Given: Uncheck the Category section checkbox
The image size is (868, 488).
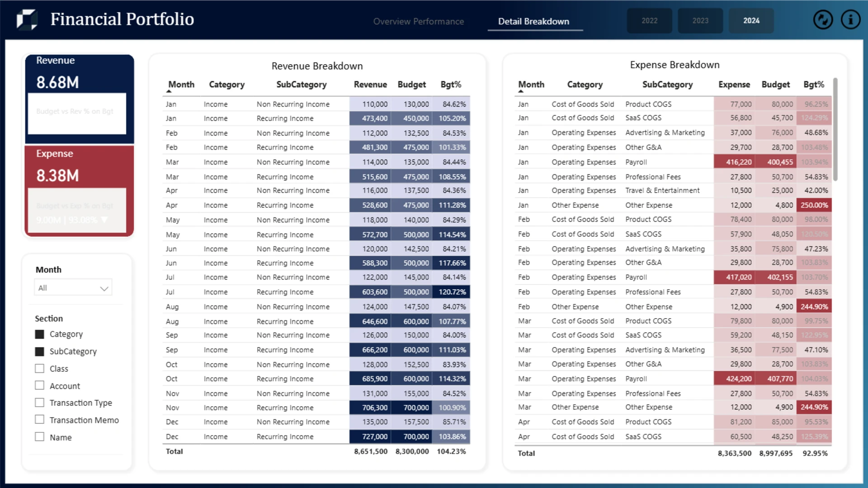Looking at the screenshot, I should tap(40, 334).
